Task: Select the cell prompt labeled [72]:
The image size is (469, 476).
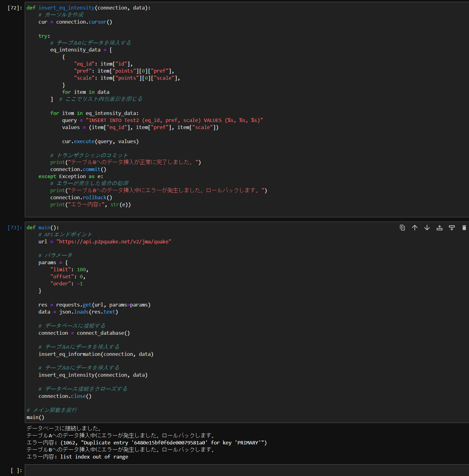Action: pos(15,8)
